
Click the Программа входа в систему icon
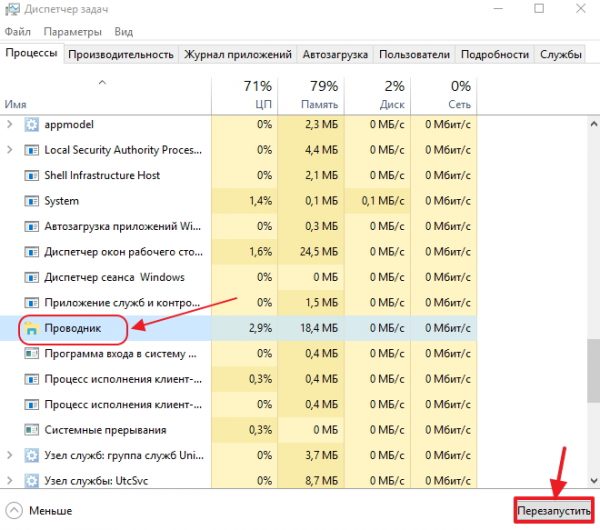click(x=31, y=354)
